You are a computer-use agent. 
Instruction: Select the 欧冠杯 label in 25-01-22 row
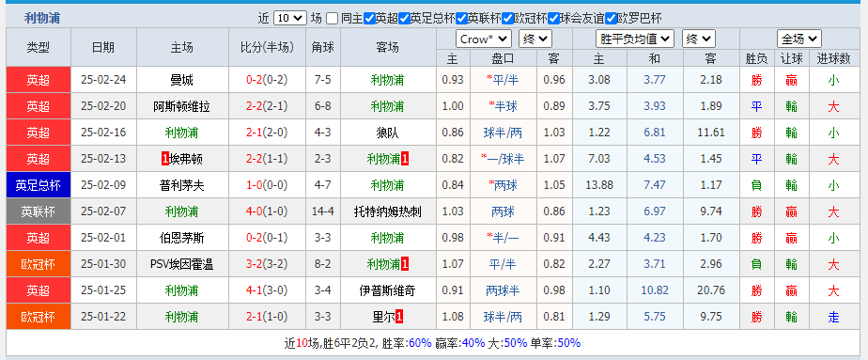pos(39,318)
